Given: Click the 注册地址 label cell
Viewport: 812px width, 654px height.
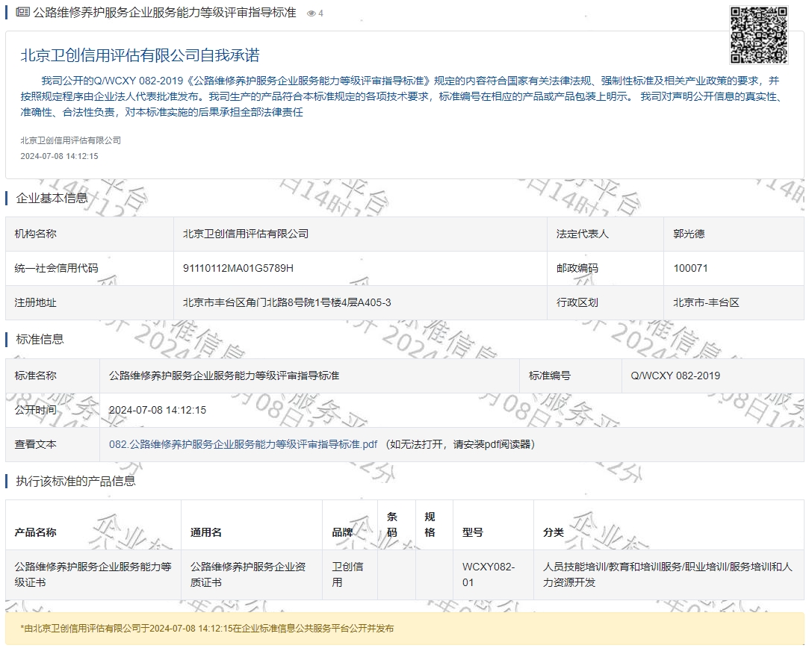Looking at the screenshot, I should coord(90,302).
